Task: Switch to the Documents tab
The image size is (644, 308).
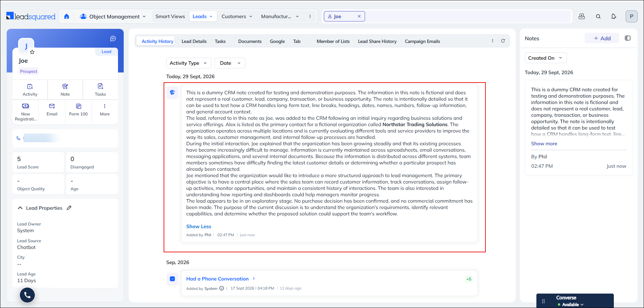Action: pyautogui.click(x=250, y=41)
